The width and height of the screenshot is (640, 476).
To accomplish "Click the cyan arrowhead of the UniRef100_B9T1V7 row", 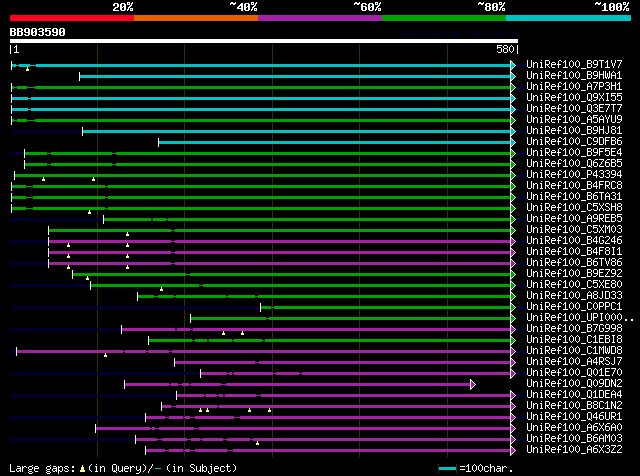I will pos(513,65).
